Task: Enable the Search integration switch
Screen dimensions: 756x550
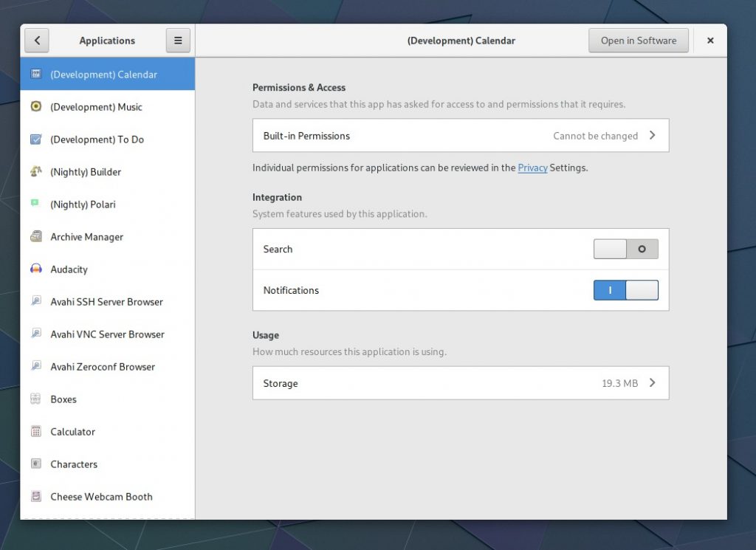Action: coord(625,250)
